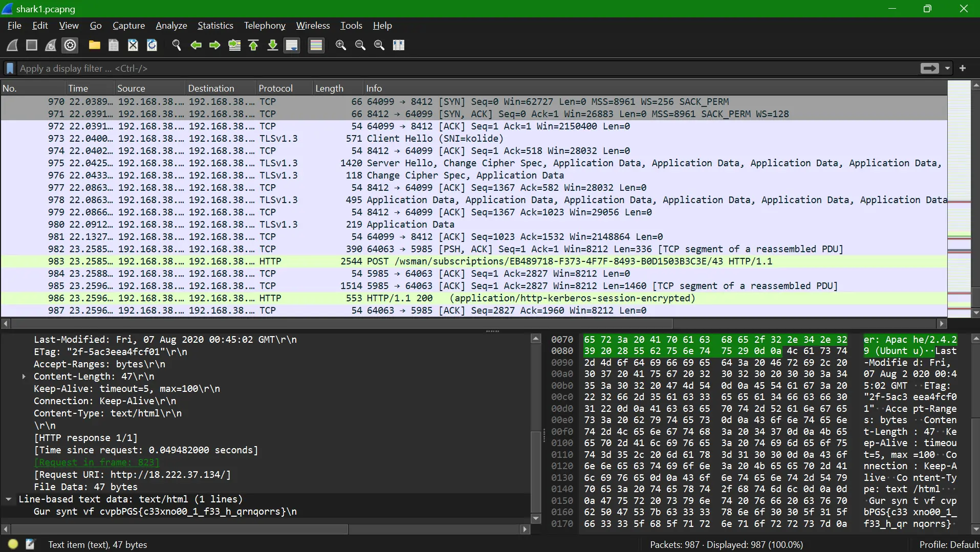The image size is (980, 552).
Task: Click the packet details horizontal scrollbar
Action: click(179, 529)
